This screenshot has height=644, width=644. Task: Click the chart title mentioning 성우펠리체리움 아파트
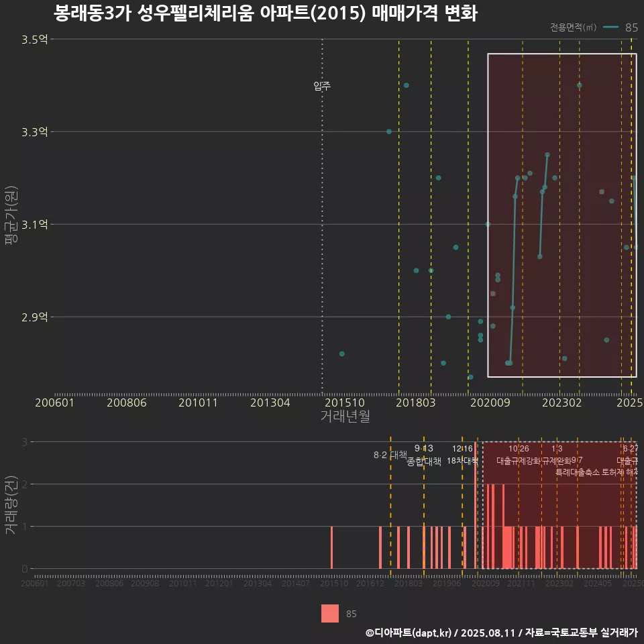click(266, 13)
